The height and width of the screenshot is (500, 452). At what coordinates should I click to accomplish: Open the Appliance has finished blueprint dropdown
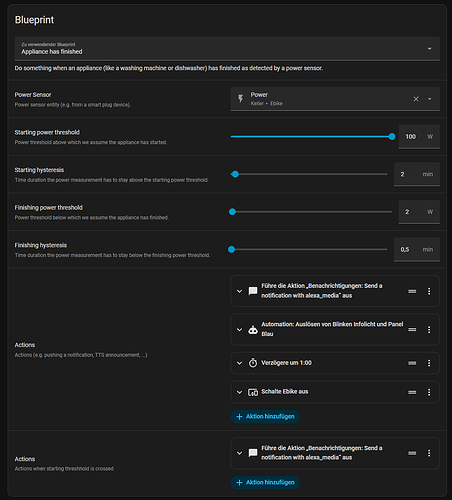pyautogui.click(x=227, y=49)
